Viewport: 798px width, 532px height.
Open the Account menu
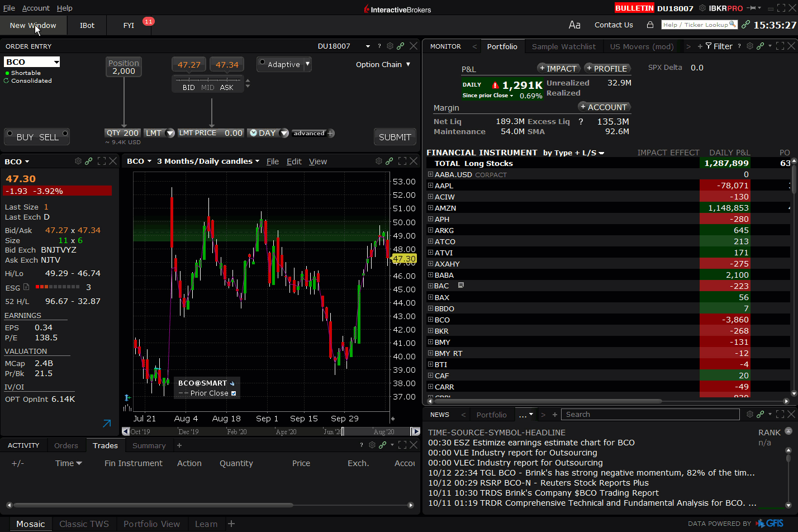[x=36, y=8]
